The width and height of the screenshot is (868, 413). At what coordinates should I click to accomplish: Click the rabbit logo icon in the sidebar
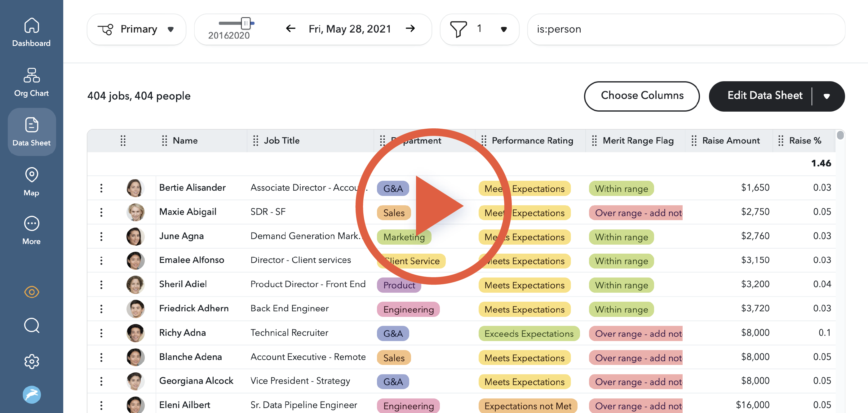coord(31,394)
